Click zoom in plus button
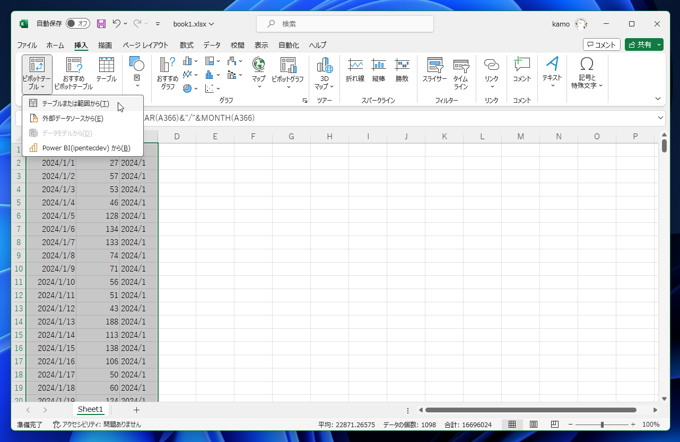The height and width of the screenshot is (442, 680). click(633, 424)
